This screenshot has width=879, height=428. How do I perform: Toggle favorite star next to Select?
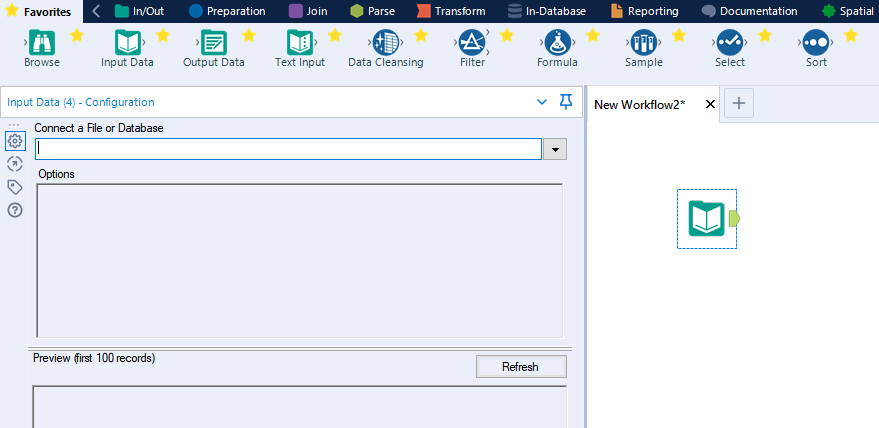(x=765, y=35)
